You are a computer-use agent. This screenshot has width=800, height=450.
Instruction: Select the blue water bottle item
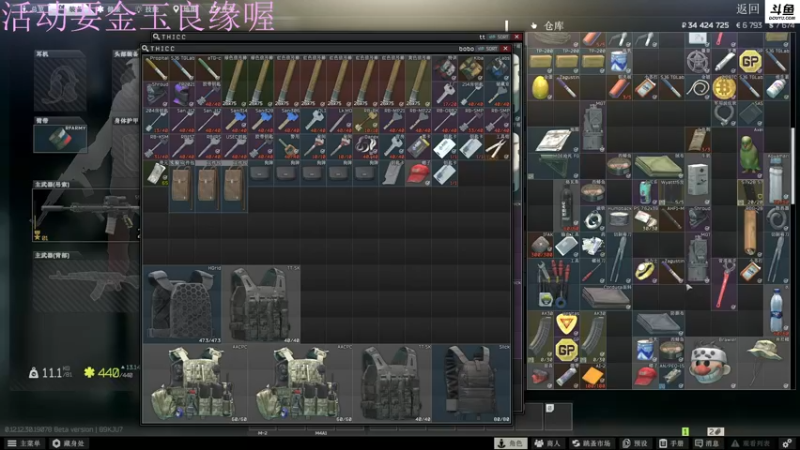coord(777,310)
